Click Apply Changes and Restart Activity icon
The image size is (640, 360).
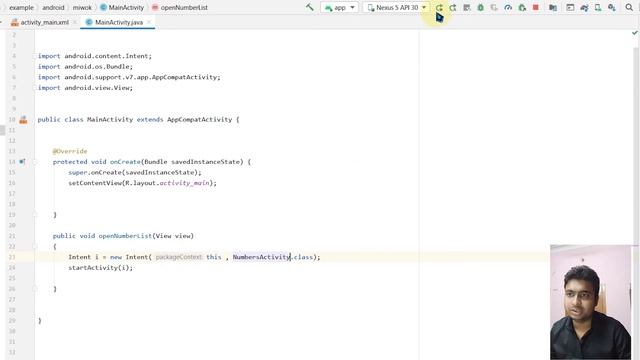(453, 7)
